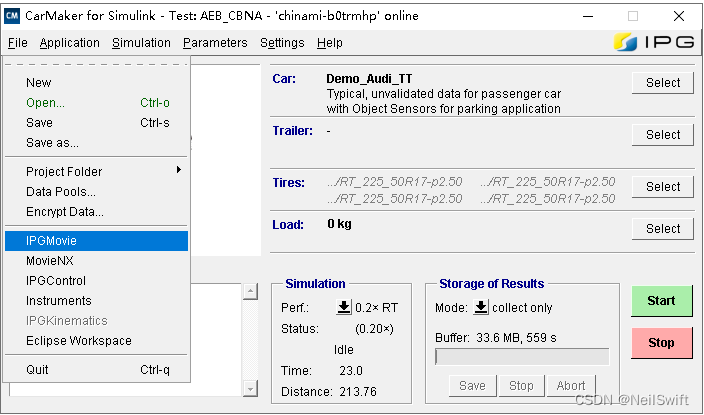Screen dimensions: 704x415
Task: Open the Parameters menu
Action: (215, 43)
